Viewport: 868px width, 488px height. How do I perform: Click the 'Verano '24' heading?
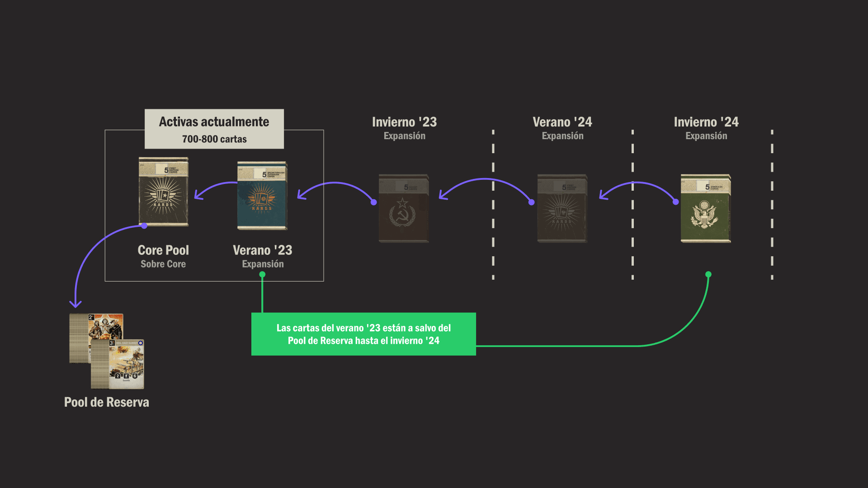tap(562, 122)
